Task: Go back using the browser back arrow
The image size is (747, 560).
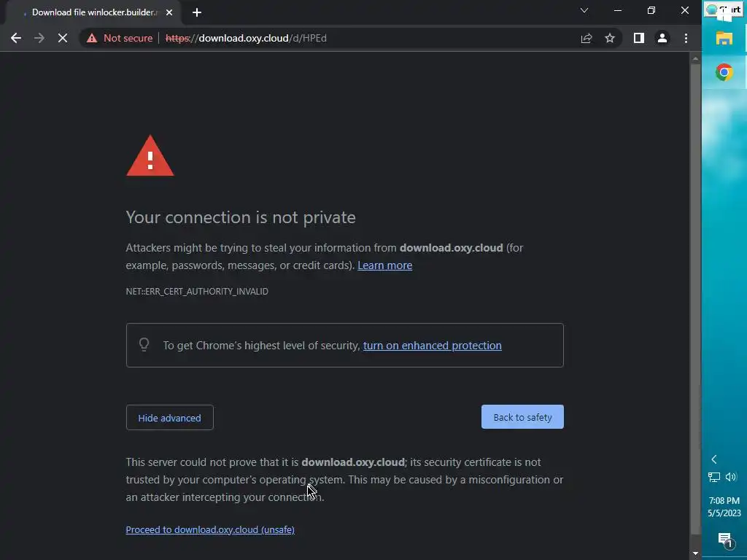Action: [16, 38]
